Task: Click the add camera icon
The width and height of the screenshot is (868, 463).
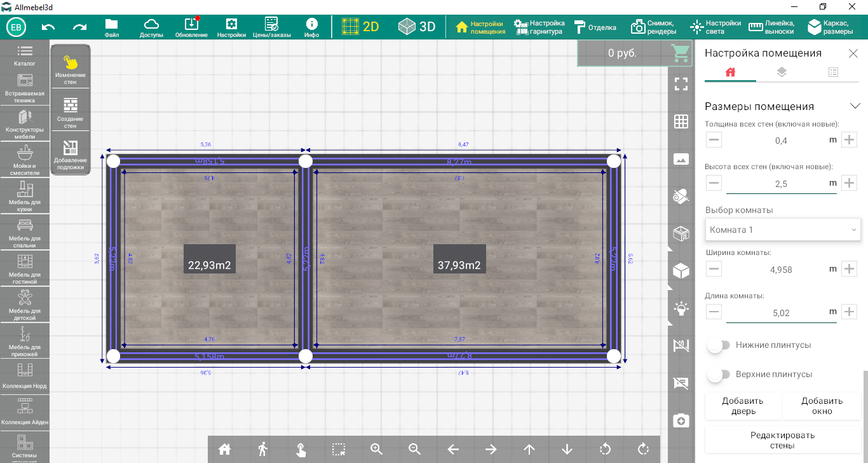Action: coord(681,421)
